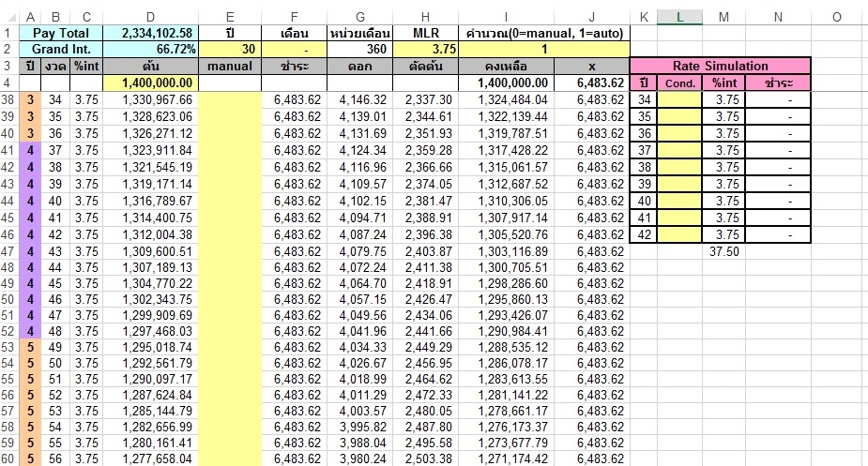The image size is (868, 466).
Task: Click MLR rate input cell 3.75
Action: coord(426,50)
